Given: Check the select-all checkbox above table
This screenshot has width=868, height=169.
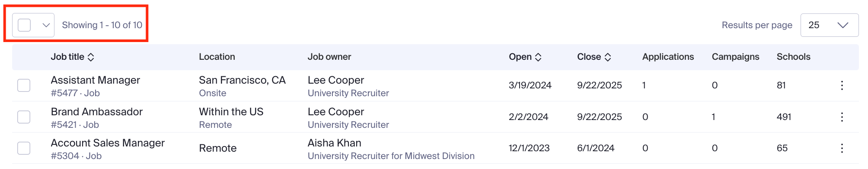Looking at the screenshot, I should [x=24, y=25].
